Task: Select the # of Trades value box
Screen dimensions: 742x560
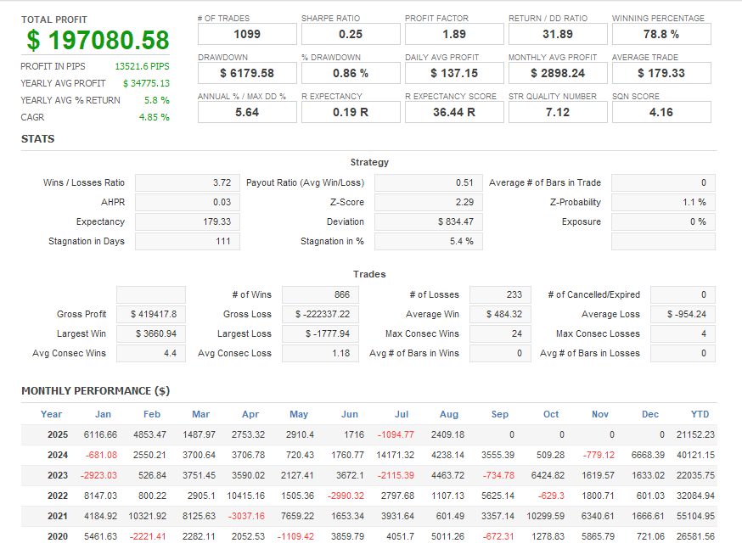Action: [247, 34]
